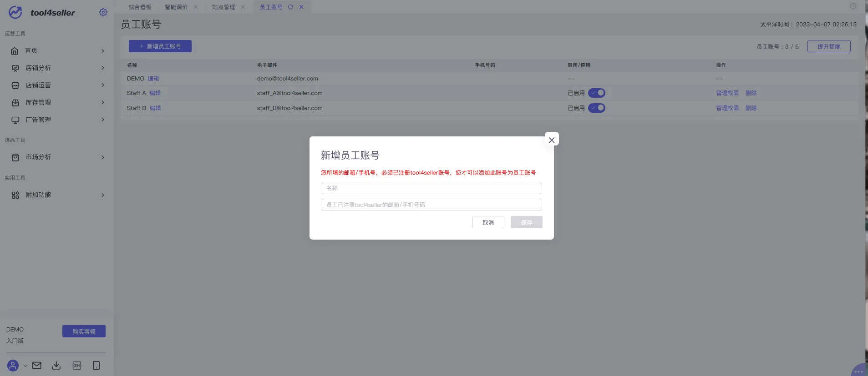This screenshot has width=868, height=376.
Task: Close the 员工账号 tab
Action: [301, 7]
